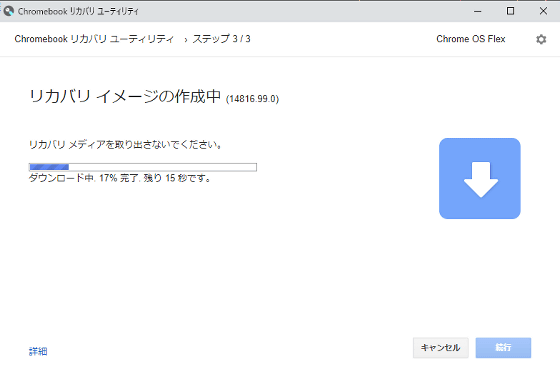Click the Chrome OS Flex label

[x=471, y=39]
